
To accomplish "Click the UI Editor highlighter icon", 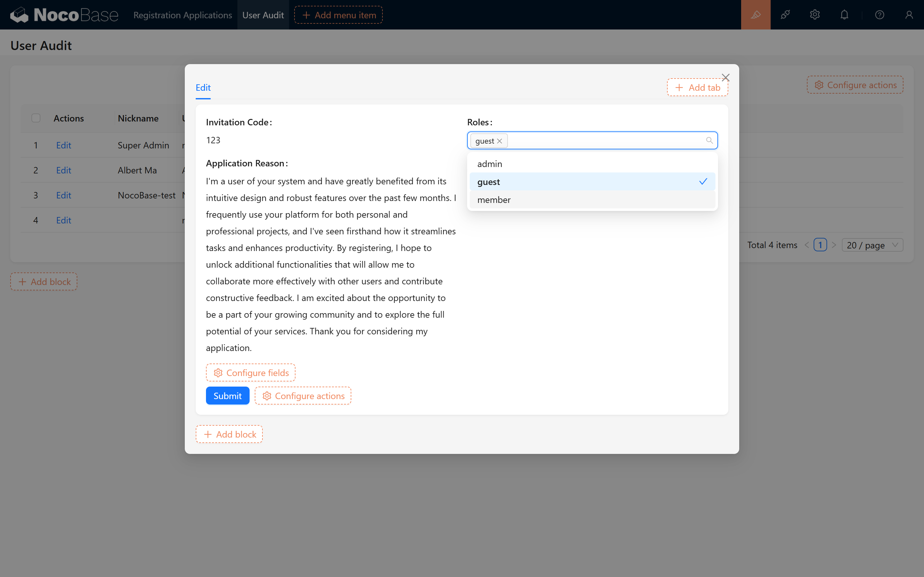I will coord(755,15).
